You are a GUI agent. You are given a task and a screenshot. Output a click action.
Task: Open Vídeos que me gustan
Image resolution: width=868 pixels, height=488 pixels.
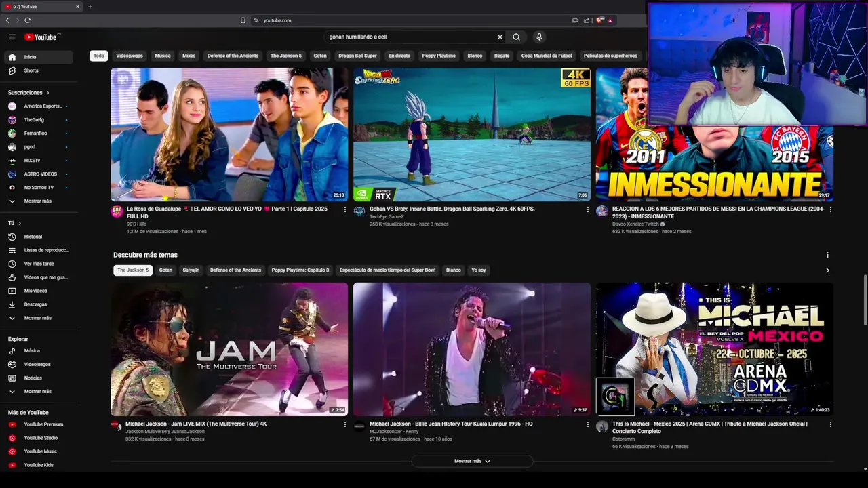click(38, 277)
